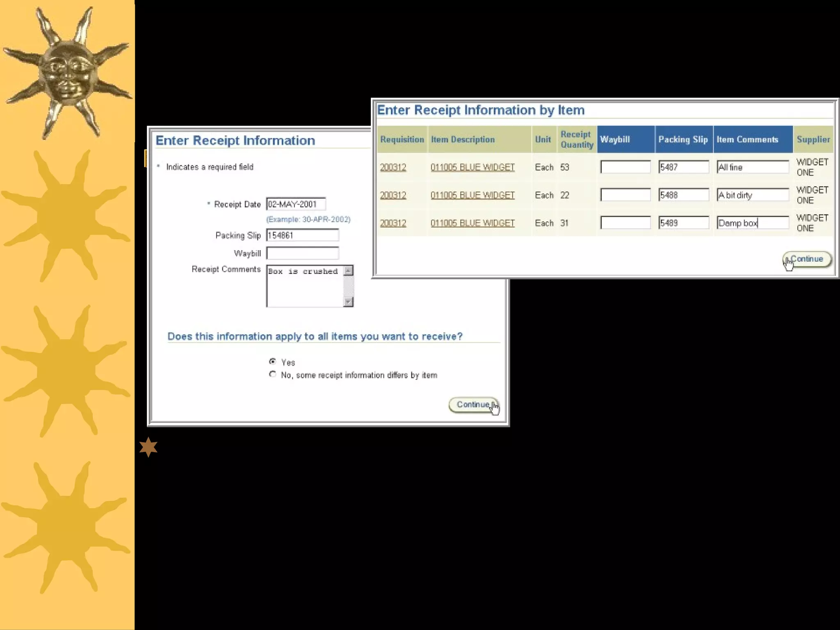Viewport: 840px width, 630px height.
Task: Click the Packing Slip column header
Action: click(683, 139)
